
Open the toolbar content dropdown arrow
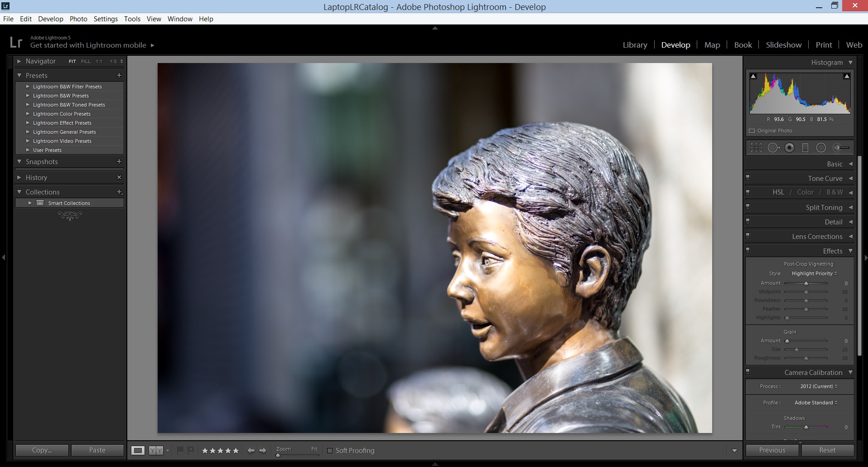[x=734, y=451]
